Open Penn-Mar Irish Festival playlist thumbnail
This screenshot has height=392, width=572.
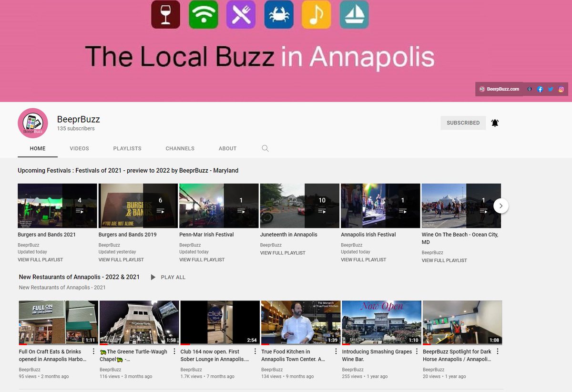pyautogui.click(x=219, y=206)
